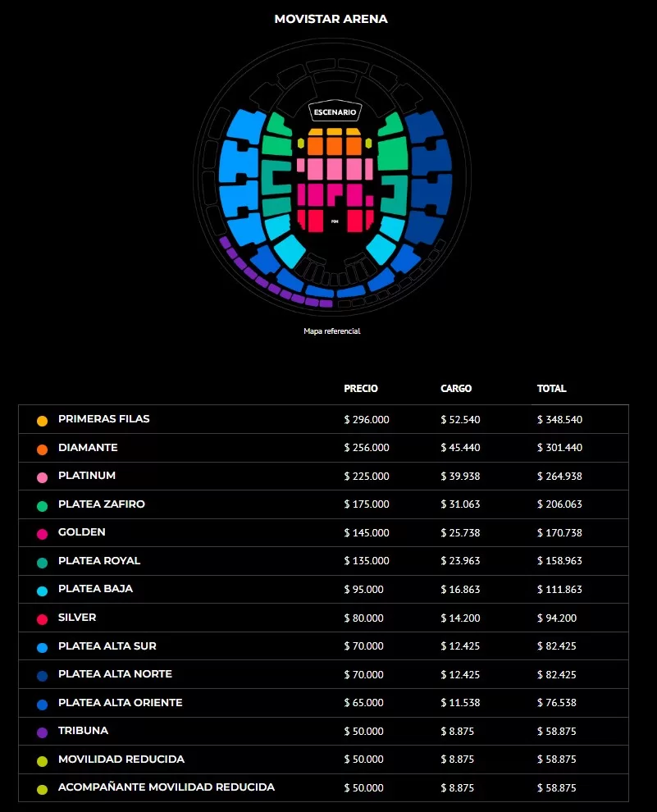Image resolution: width=657 pixels, height=812 pixels.
Task: Click the purple Tribuna legend dot
Action: coord(42,732)
